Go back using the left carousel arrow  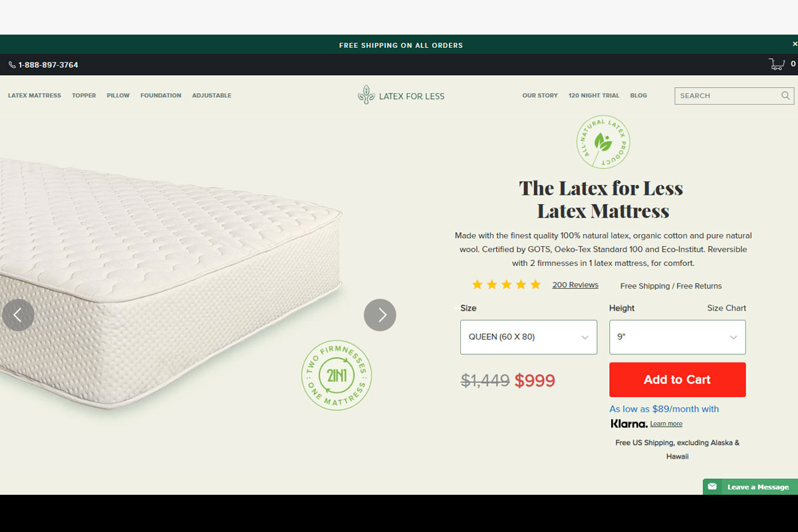(18, 315)
